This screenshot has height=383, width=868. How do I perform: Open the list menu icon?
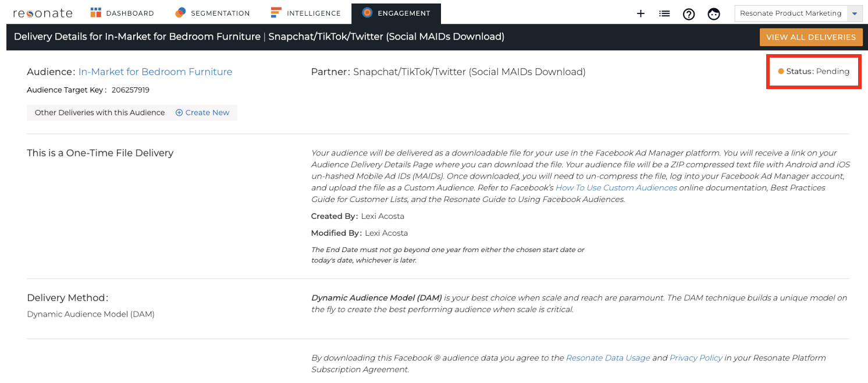coord(664,13)
